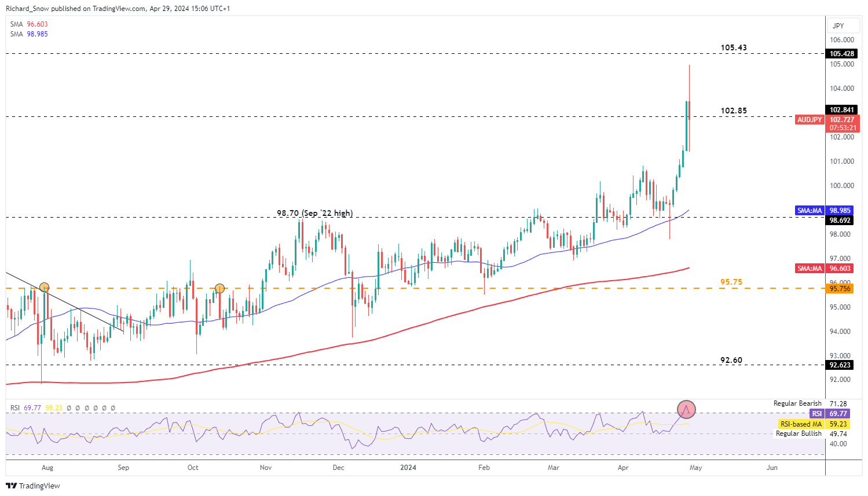Viewport: 868px width, 496px height.
Task: Click the Aug label on time axis
Action: click(47, 468)
